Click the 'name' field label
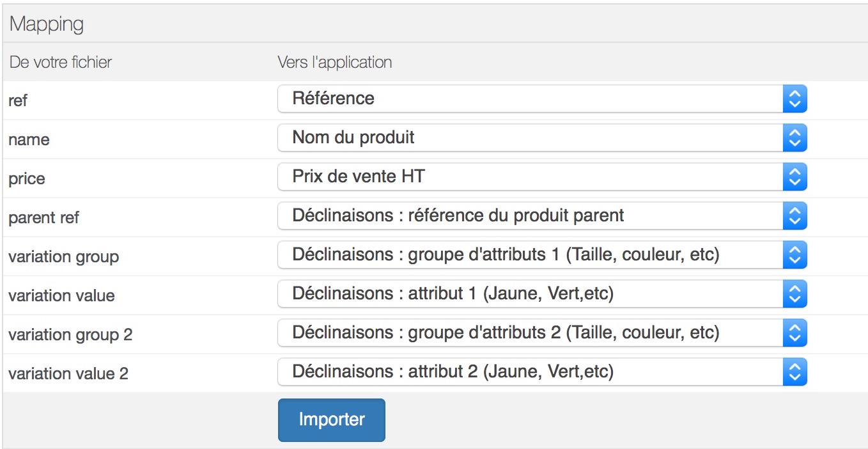The image size is (868, 449). [x=29, y=139]
